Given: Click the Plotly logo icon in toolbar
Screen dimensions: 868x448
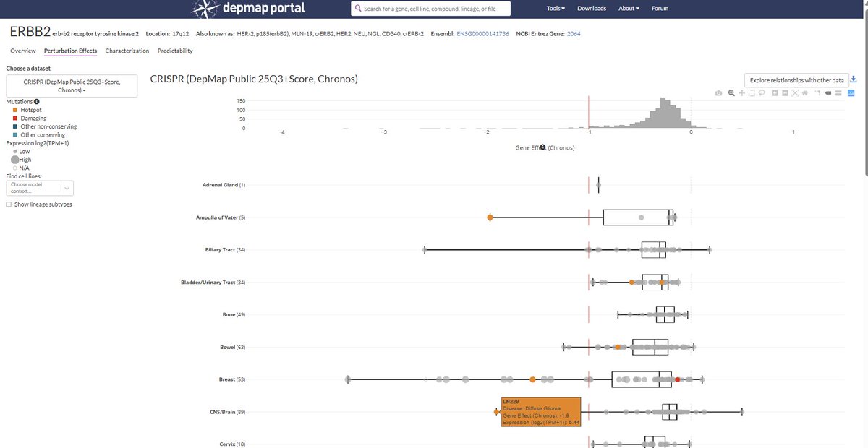Looking at the screenshot, I should pyautogui.click(x=851, y=93).
